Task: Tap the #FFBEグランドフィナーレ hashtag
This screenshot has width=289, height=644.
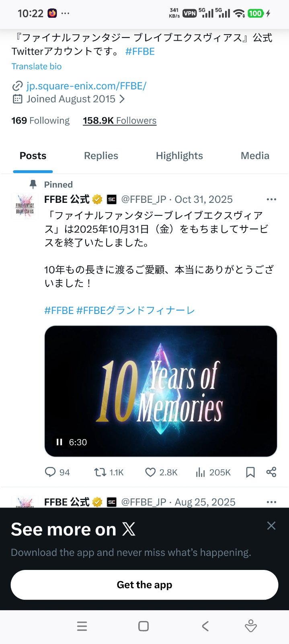Action: (135, 310)
